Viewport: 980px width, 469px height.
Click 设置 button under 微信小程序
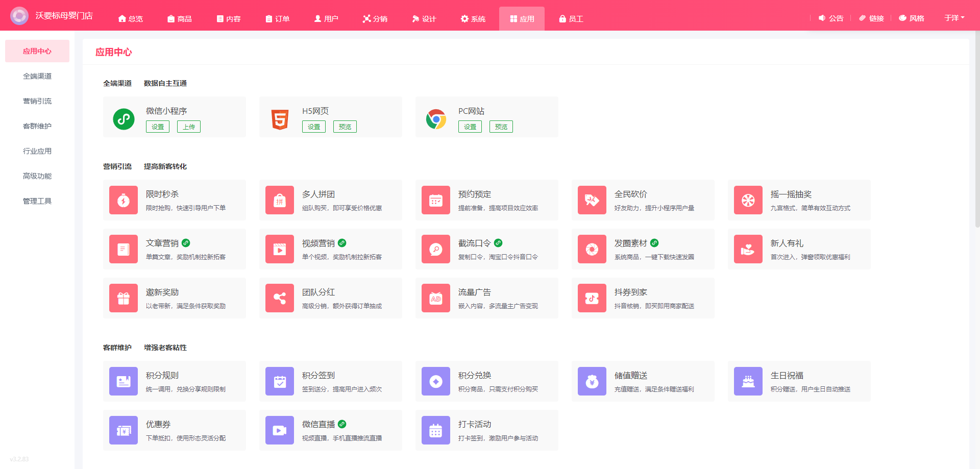(158, 127)
